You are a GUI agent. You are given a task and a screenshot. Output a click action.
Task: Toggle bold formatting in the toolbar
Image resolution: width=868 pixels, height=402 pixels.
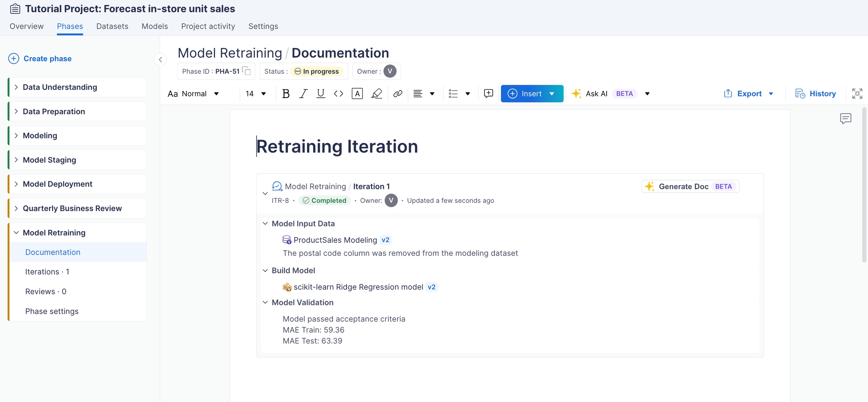(x=286, y=94)
